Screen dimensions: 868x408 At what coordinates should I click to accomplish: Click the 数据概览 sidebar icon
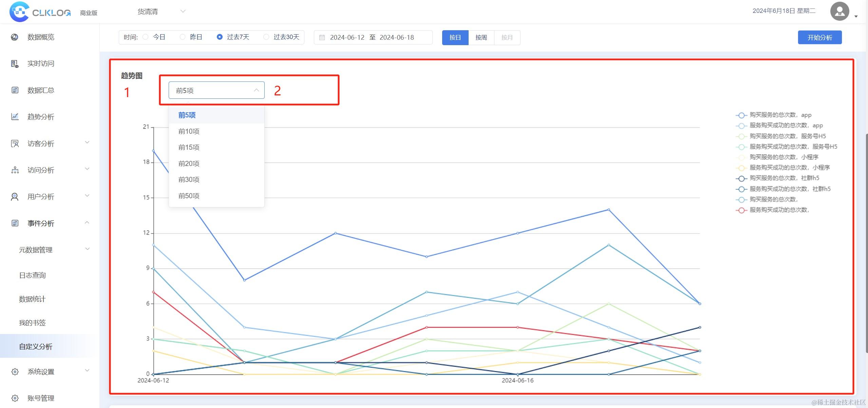[x=15, y=37]
